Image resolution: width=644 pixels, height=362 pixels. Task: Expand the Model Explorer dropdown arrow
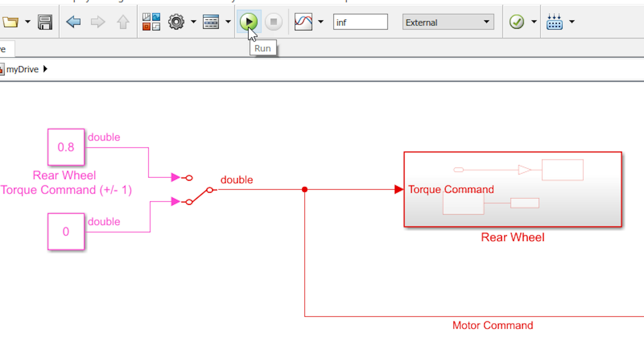pos(228,22)
